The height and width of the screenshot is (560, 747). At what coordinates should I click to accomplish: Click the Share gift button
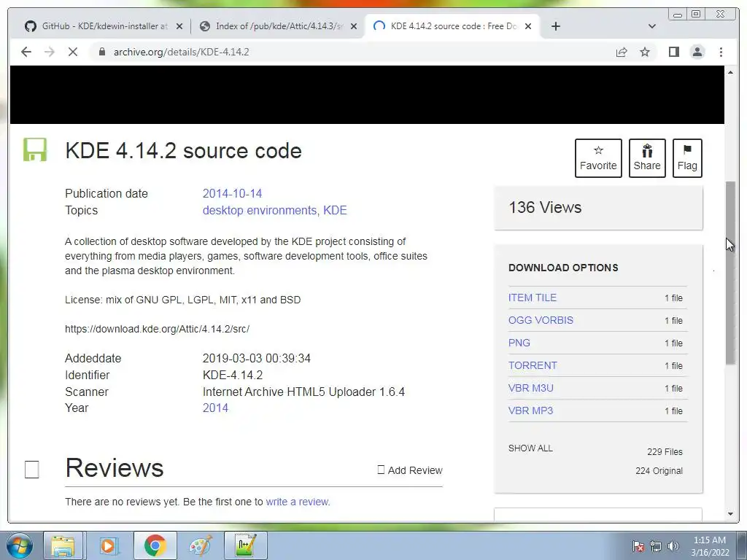click(x=647, y=158)
